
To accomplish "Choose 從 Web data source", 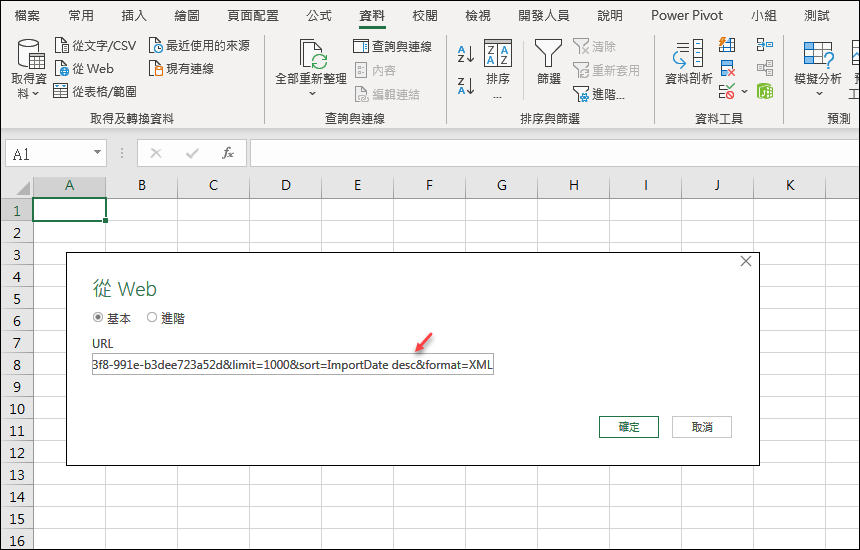I will [84, 69].
